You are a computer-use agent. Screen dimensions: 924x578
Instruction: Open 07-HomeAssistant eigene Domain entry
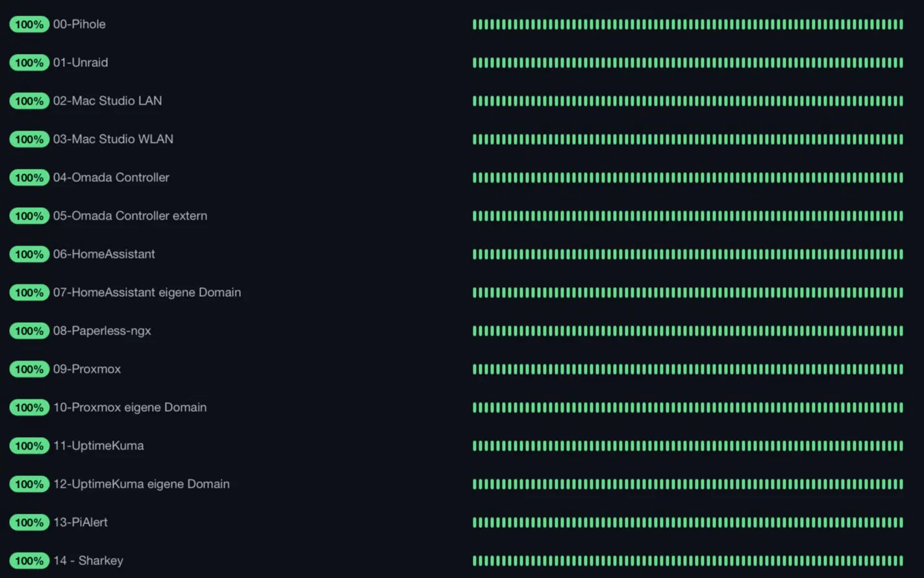click(x=147, y=293)
